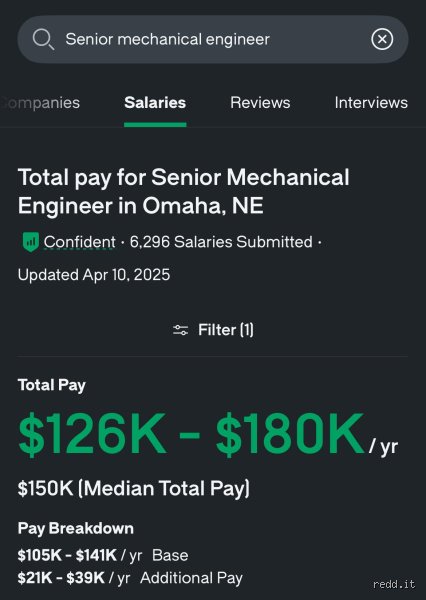Switch to the Companies tab

tap(40, 103)
